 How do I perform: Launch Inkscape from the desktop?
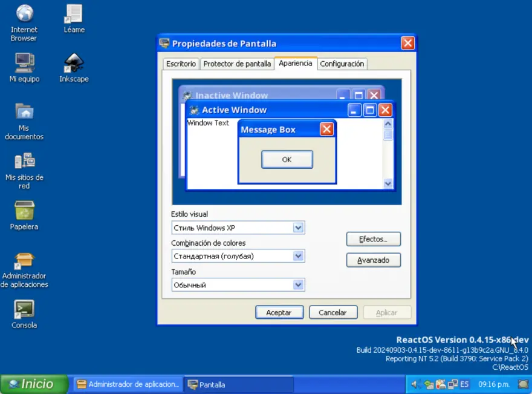coord(74,68)
